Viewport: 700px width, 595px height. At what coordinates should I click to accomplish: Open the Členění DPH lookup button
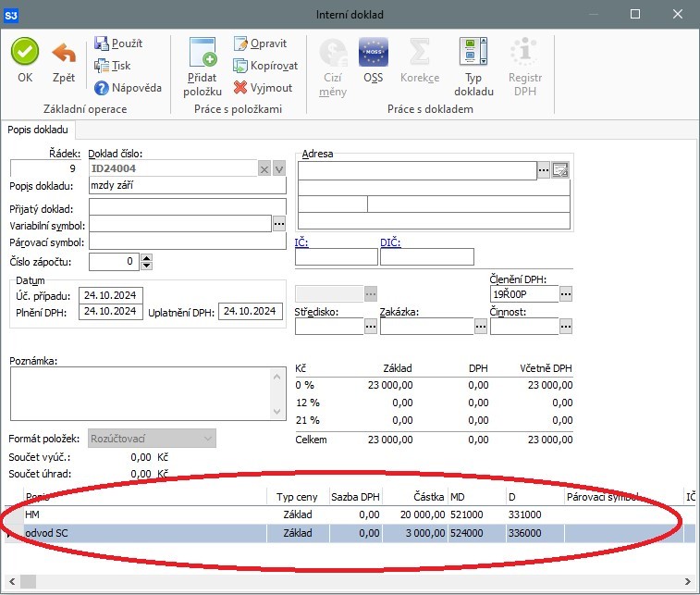pos(566,294)
